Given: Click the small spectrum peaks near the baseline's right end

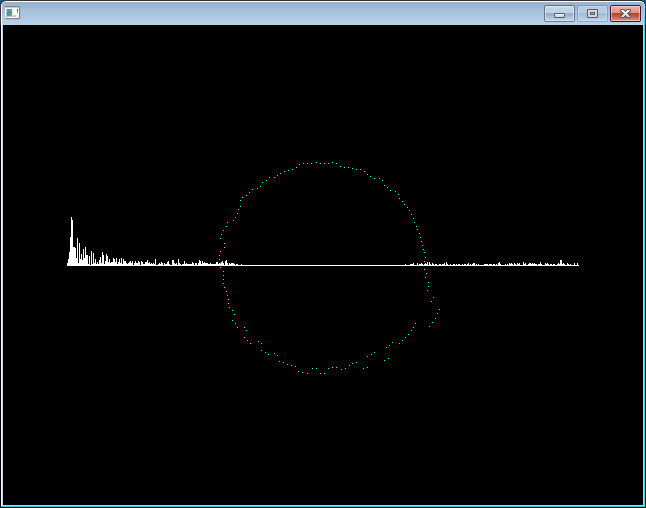Looking at the screenshot, I should pyautogui.click(x=561, y=263).
